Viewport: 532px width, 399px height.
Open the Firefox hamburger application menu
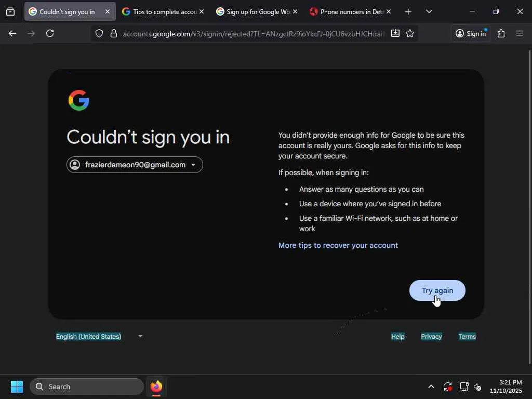point(520,33)
